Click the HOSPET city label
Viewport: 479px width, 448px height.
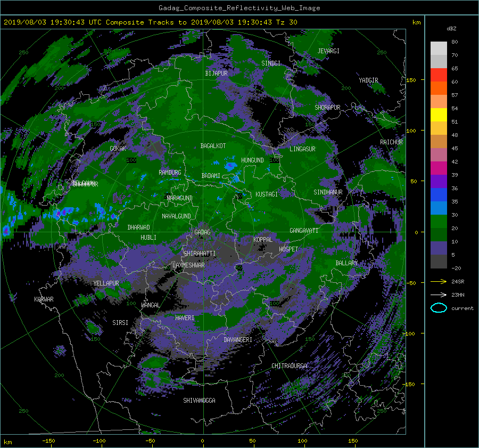click(x=288, y=249)
